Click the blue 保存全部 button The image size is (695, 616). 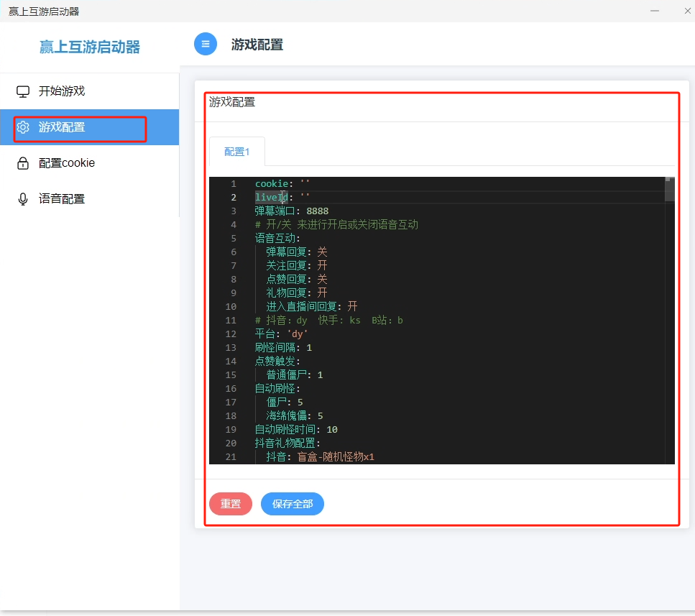pos(292,504)
